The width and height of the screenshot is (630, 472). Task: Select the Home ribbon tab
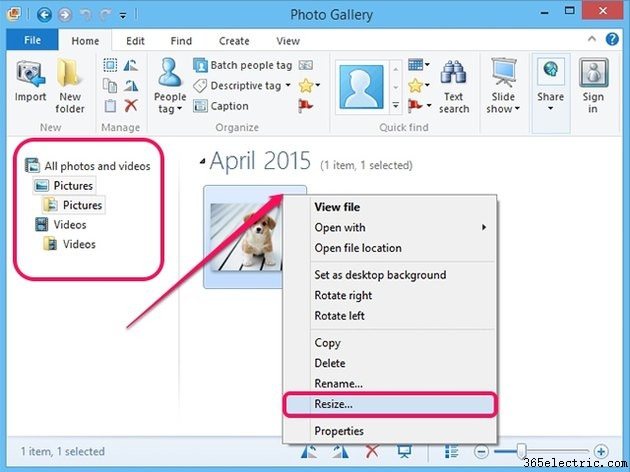(85, 41)
